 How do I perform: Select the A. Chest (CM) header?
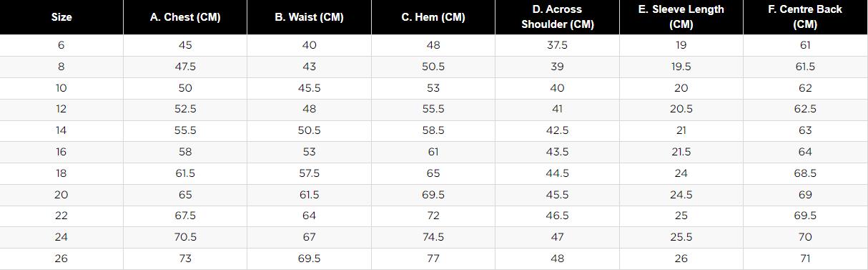[x=185, y=17]
